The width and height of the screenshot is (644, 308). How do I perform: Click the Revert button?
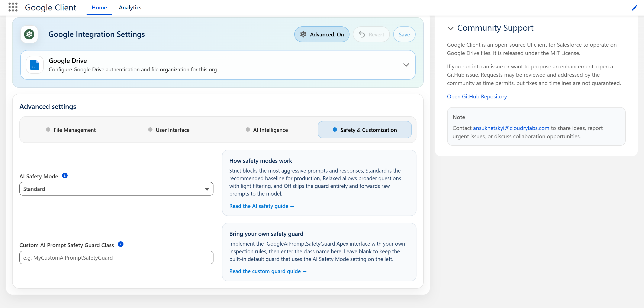(371, 35)
